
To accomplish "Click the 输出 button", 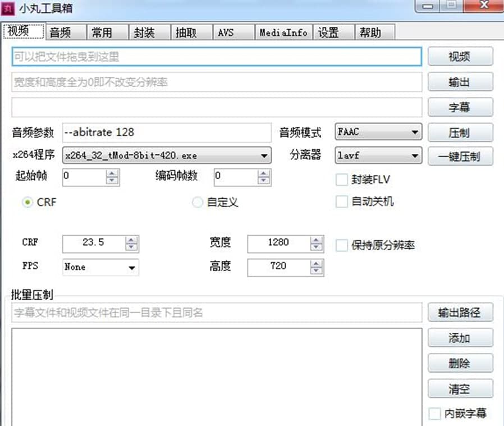I will (x=460, y=82).
